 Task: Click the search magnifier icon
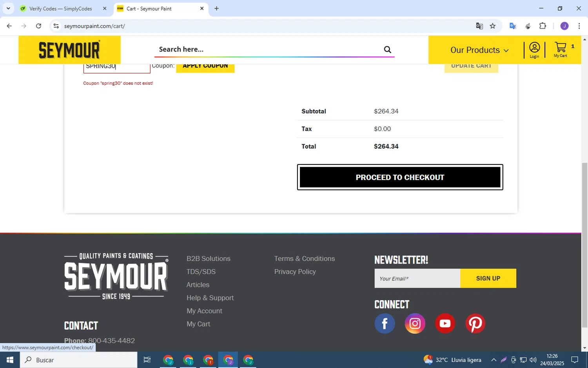[387, 49]
